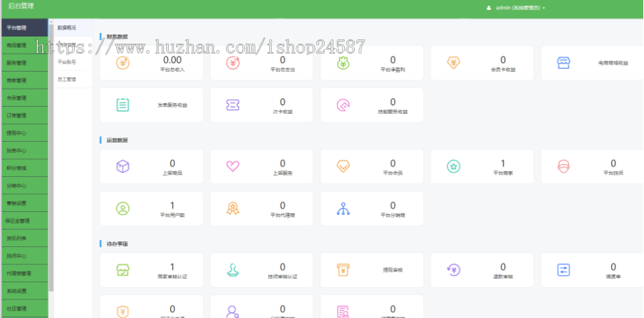Open 资讯列表 in the sidebar
Screen dimensions: 644x318
click(x=24, y=238)
